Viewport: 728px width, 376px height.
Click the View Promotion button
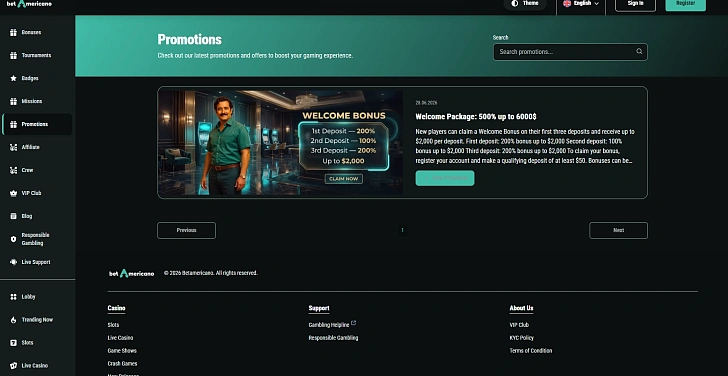point(445,178)
